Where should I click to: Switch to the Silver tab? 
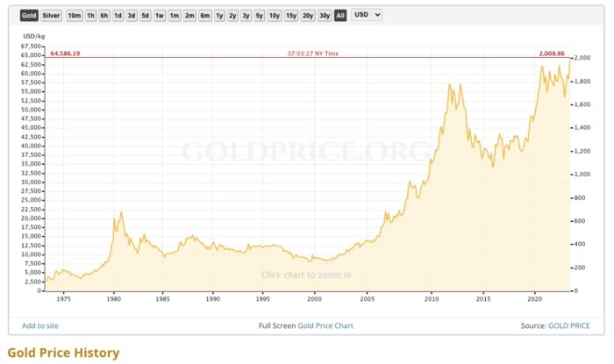[51, 16]
